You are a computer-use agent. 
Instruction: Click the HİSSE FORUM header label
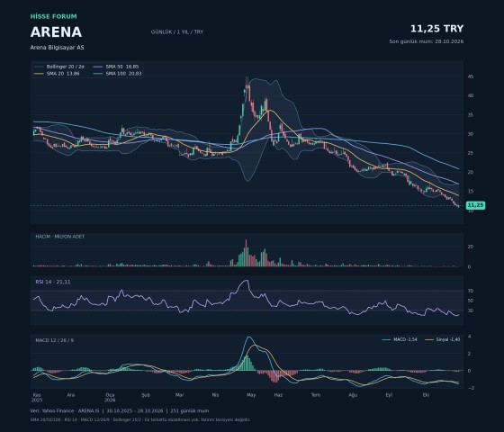(54, 16)
